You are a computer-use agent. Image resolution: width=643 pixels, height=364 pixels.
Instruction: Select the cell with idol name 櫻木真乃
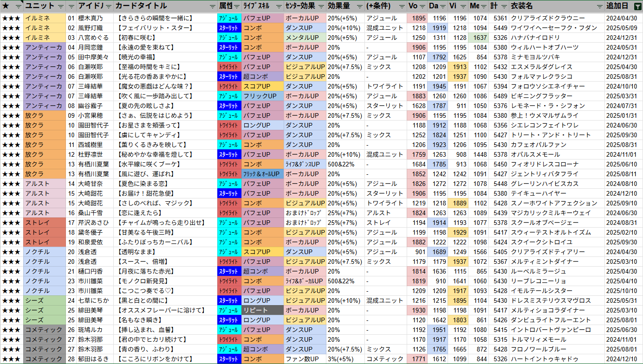(91, 19)
